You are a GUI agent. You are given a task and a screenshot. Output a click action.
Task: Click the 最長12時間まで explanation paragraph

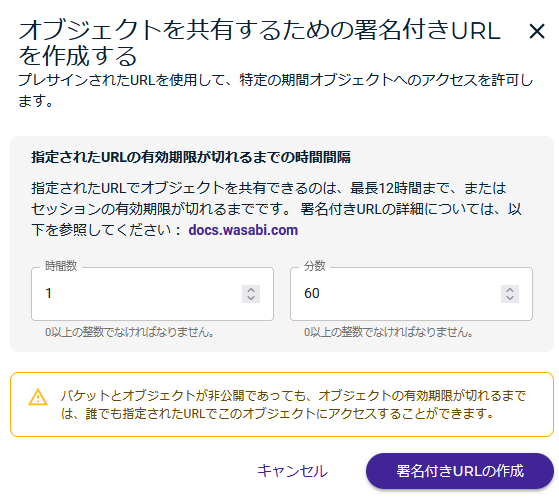(x=276, y=209)
